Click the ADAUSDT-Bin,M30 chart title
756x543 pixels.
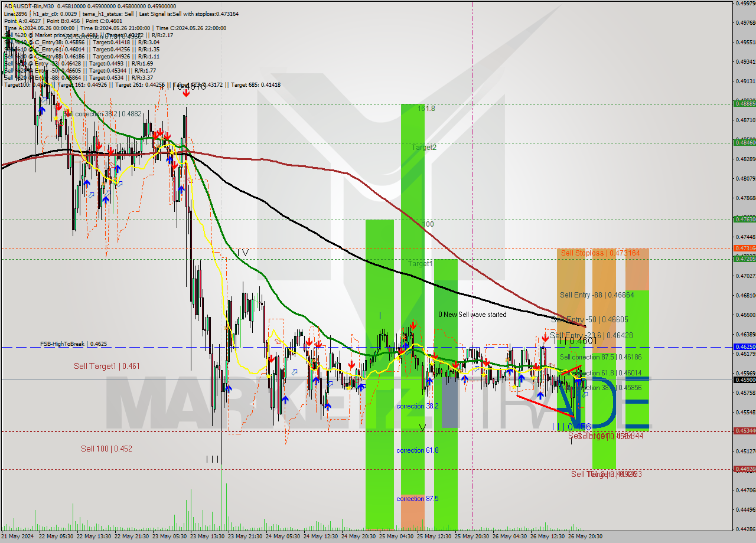29,6
